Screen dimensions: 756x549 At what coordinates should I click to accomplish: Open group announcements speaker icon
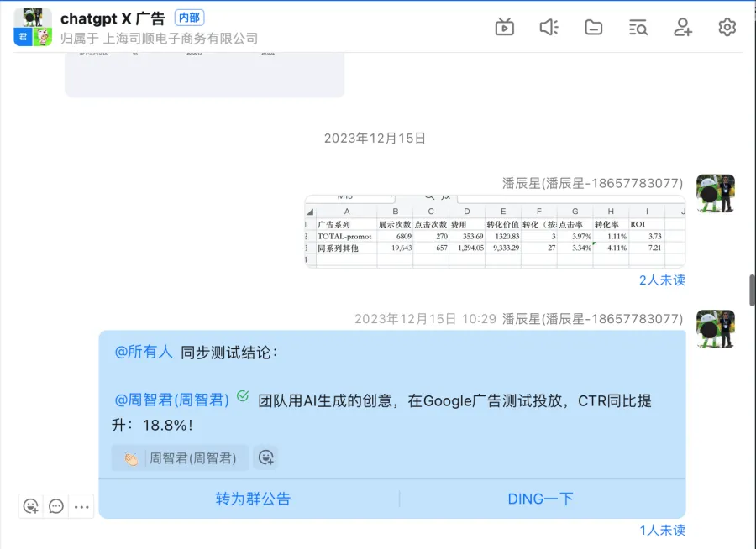tap(549, 27)
